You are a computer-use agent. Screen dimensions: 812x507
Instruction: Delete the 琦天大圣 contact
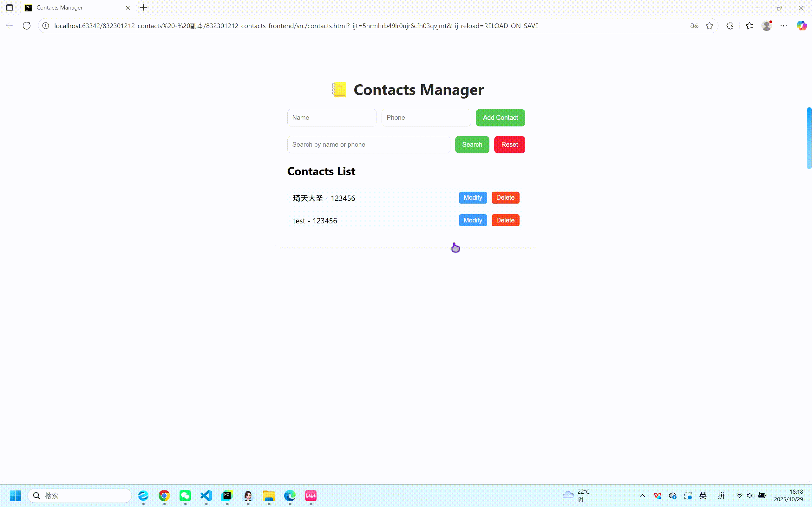[505, 197]
